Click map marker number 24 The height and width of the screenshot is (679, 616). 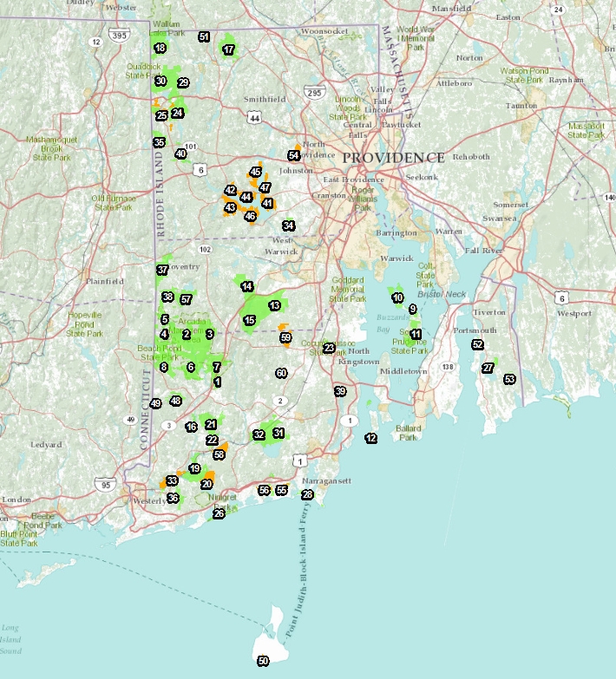178,113
